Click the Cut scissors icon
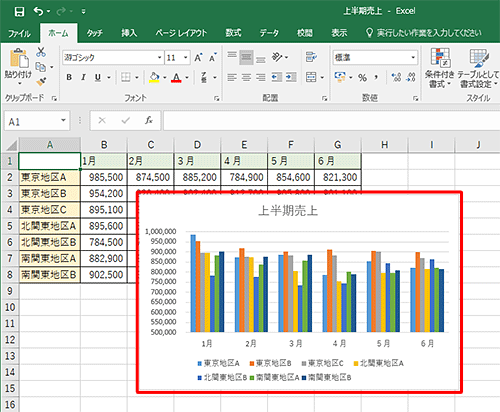Image resolution: width=500 pixels, height=412 pixels. (x=41, y=52)
